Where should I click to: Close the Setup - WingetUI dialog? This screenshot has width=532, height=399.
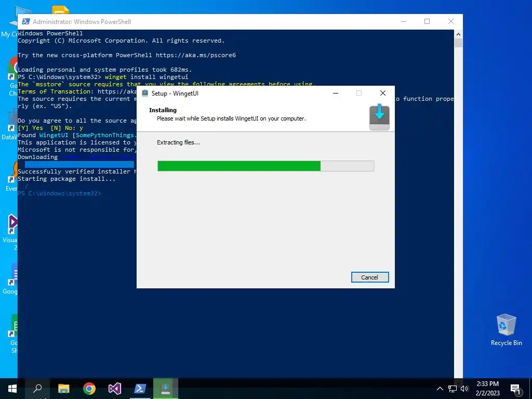(383, 94)
